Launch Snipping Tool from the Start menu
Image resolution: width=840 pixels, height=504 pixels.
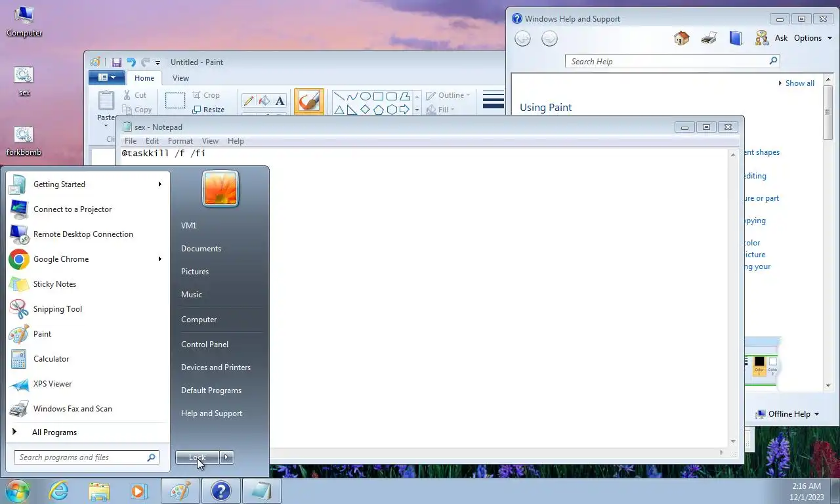88,309
